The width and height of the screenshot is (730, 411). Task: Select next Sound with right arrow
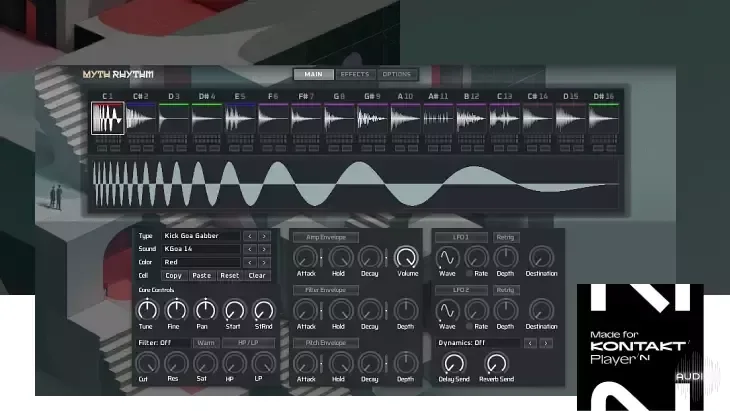(264, 249)
